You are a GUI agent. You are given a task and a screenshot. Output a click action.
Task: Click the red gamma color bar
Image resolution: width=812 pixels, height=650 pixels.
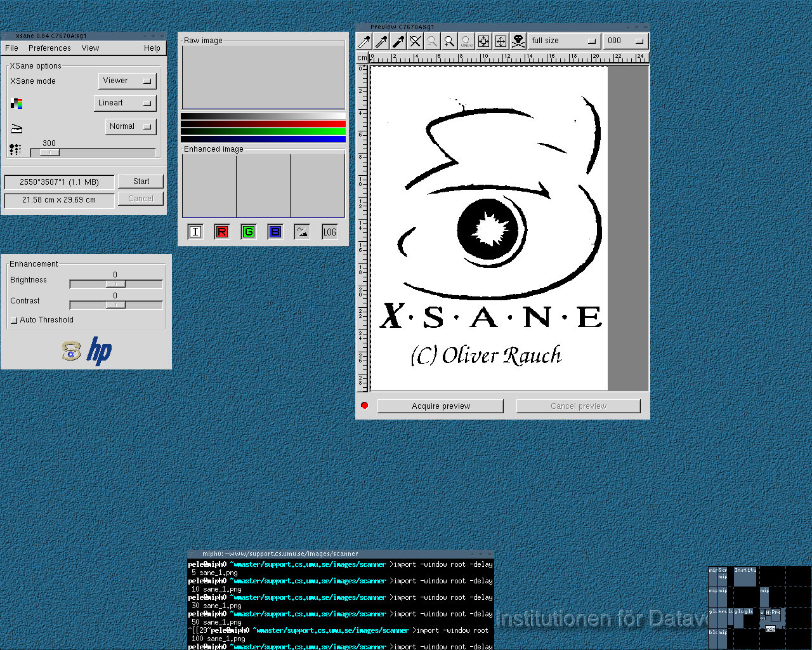point(263,124)
